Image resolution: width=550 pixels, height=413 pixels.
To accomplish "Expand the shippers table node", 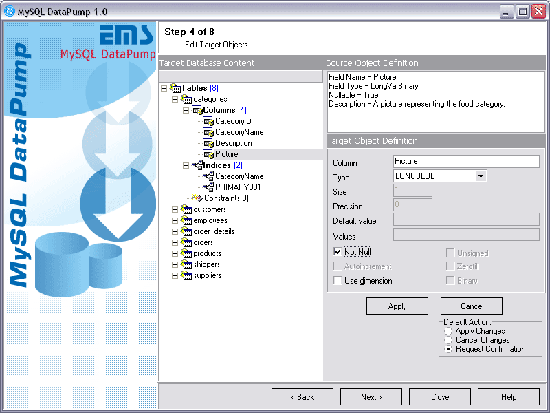I will tap(175, 265).
